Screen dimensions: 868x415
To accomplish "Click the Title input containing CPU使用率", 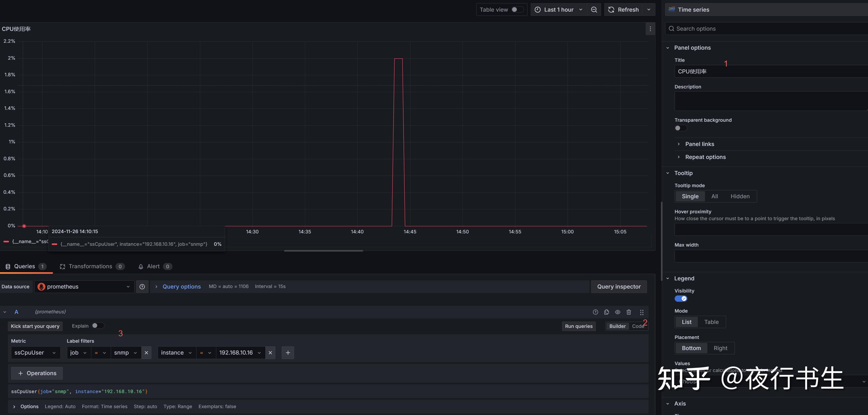I will 771,72.
